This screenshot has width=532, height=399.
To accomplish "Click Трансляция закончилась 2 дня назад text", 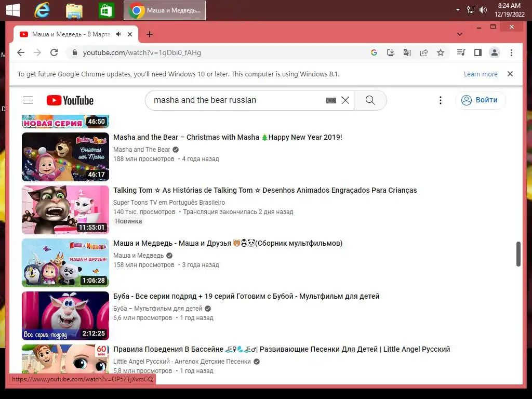I will 238,212.
